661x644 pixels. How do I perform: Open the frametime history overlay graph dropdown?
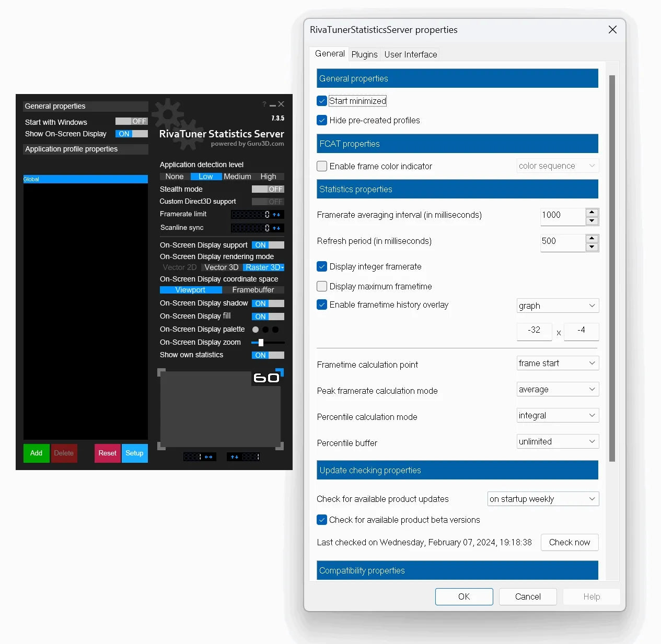click(x=557, y=306)
